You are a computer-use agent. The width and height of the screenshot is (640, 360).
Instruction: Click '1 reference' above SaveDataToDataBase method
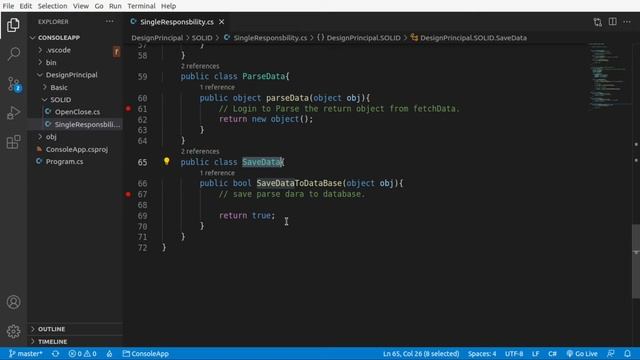click(x=217, y=173)
